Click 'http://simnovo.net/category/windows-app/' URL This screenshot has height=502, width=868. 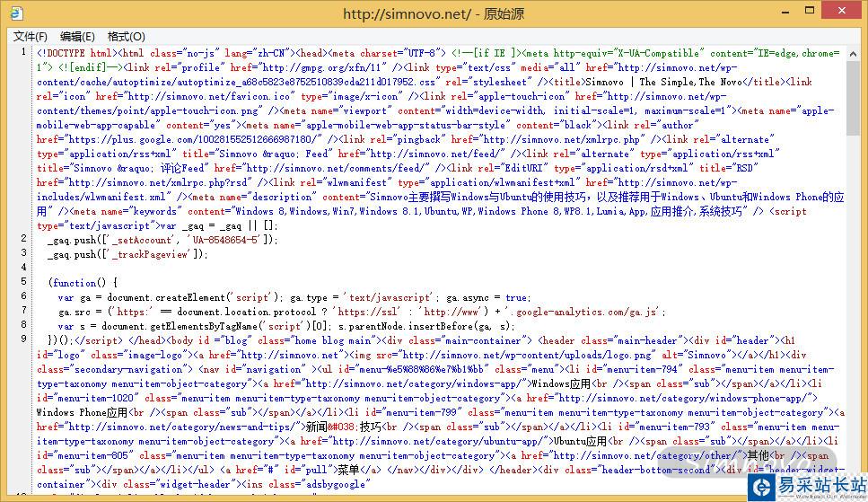tap(415, 384)
